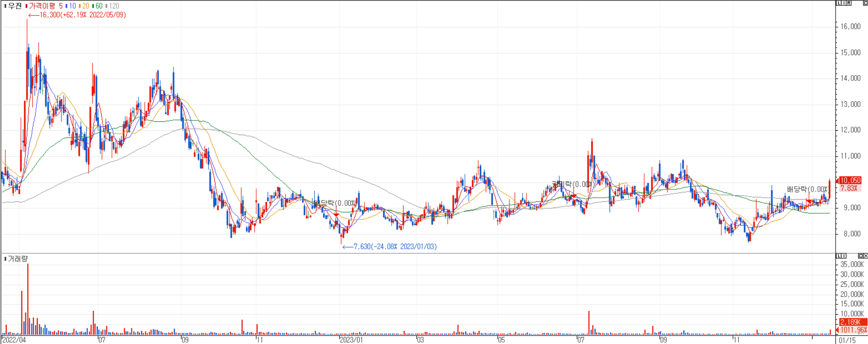
Task: Click the 7,630 low price annotation
Action: 390,246
